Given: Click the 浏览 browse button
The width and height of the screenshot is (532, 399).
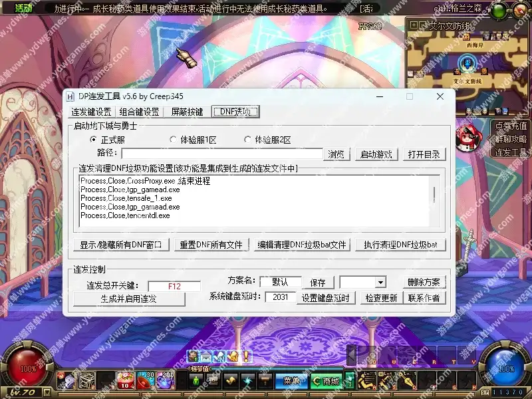Looking at the screenshot, I should (336, 154).
